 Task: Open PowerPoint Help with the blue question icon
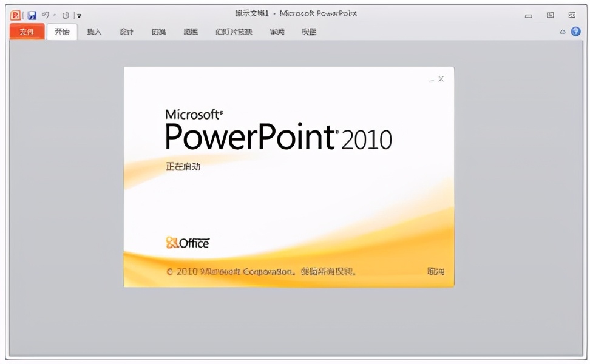point(575,32)
